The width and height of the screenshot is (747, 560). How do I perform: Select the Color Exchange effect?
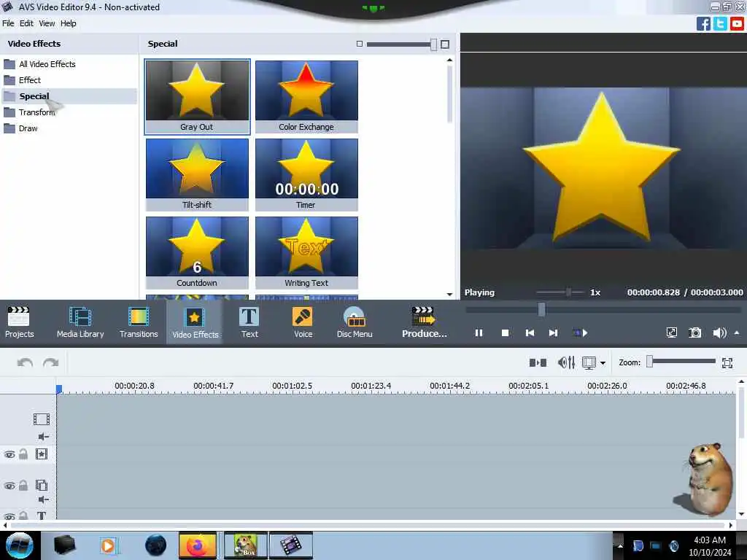(306, 97)
